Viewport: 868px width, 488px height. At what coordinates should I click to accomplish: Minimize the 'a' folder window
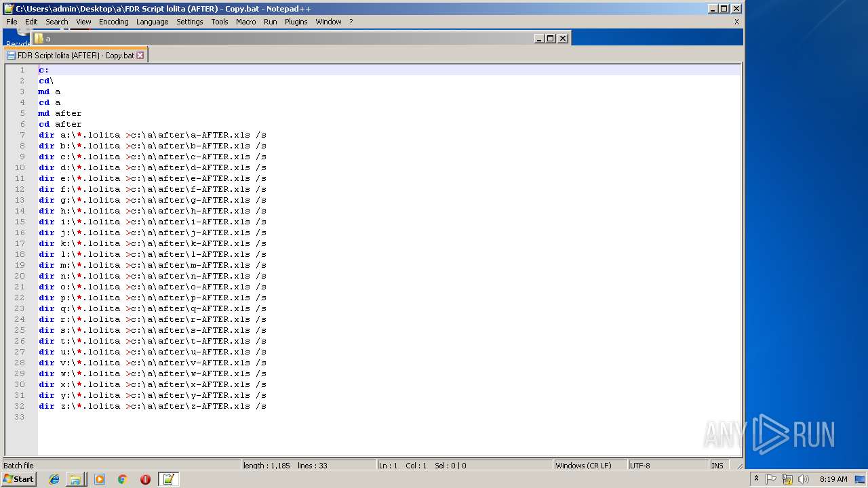click(538, 39)
